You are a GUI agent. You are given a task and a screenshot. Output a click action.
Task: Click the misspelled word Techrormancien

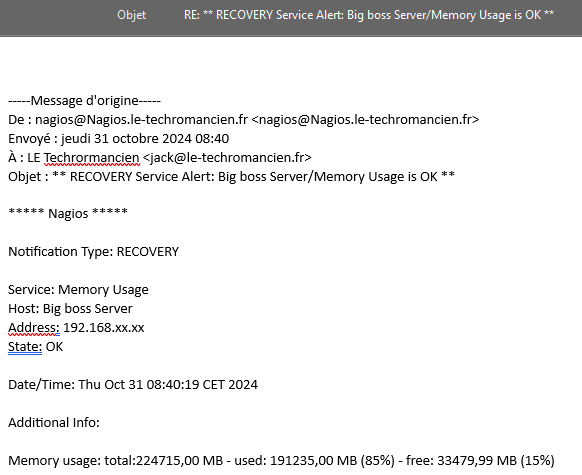click(92, 158)
